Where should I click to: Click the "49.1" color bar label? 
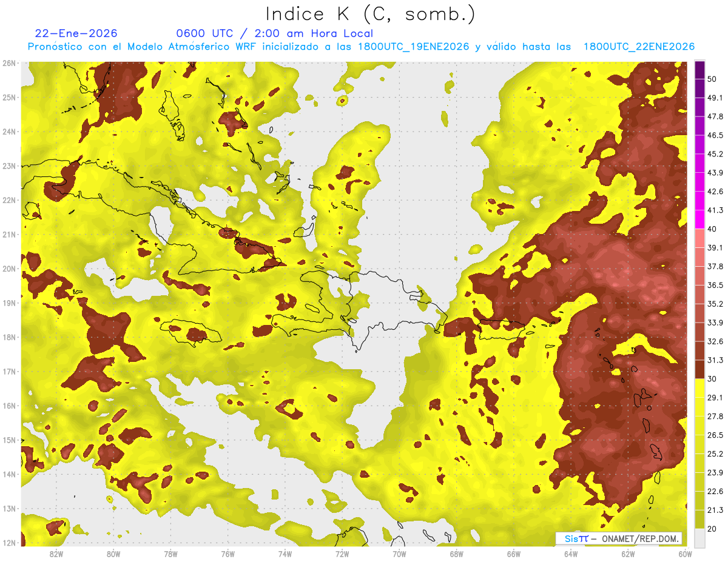(715, 98)
